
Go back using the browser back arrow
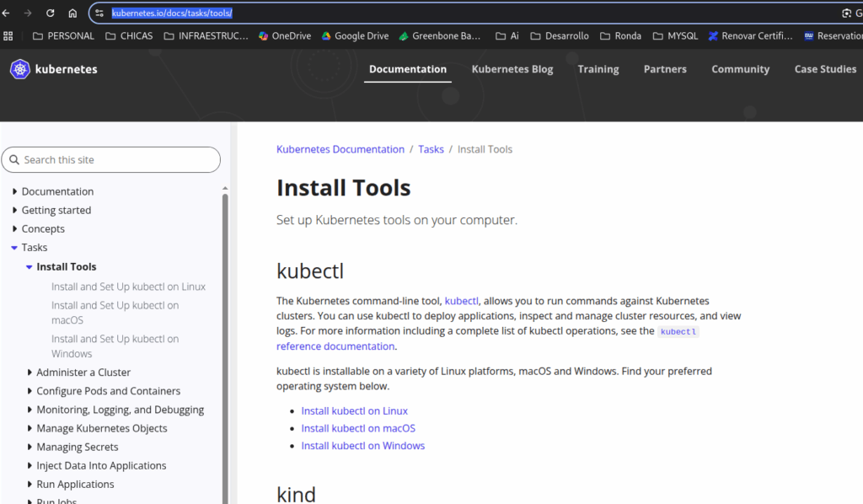pyautogui.click(x=6, y=13)
